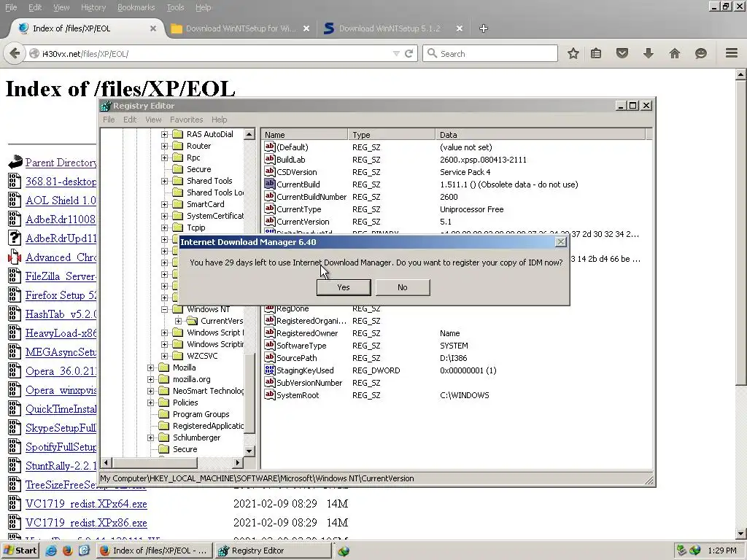Click the Name column header
Image resolution: width=747 pixels, height=560 pixels.
(x=305, y=135)
